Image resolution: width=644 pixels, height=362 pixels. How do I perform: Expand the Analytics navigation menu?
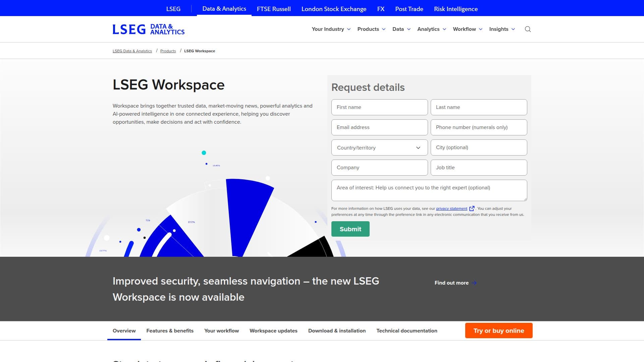[432, 29]
